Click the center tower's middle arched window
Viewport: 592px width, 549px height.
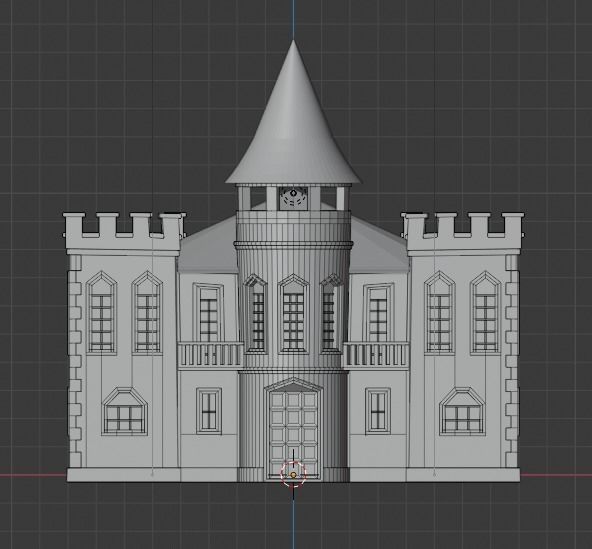coord(293,314)
